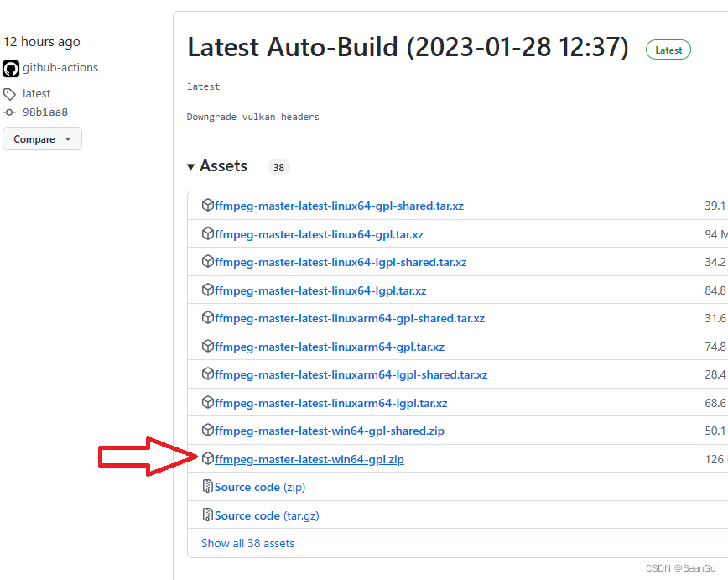Open commit 98b1aa8
Screen dimensions: 728x580
pyautogui.click(x=45, y=112)
